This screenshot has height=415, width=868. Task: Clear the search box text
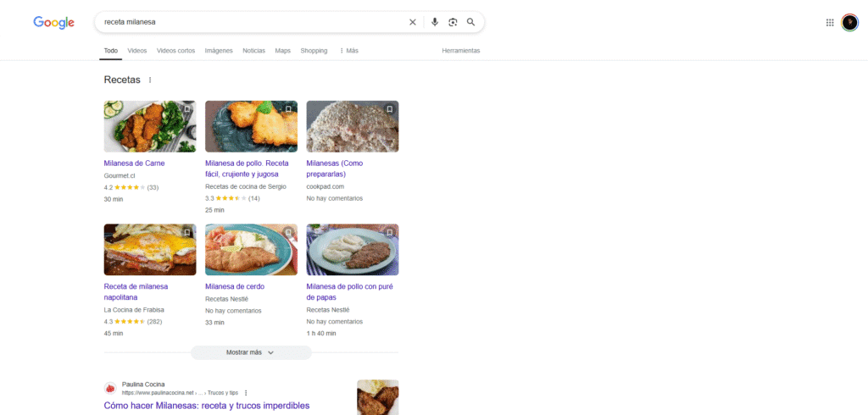[x=413, y=22]
